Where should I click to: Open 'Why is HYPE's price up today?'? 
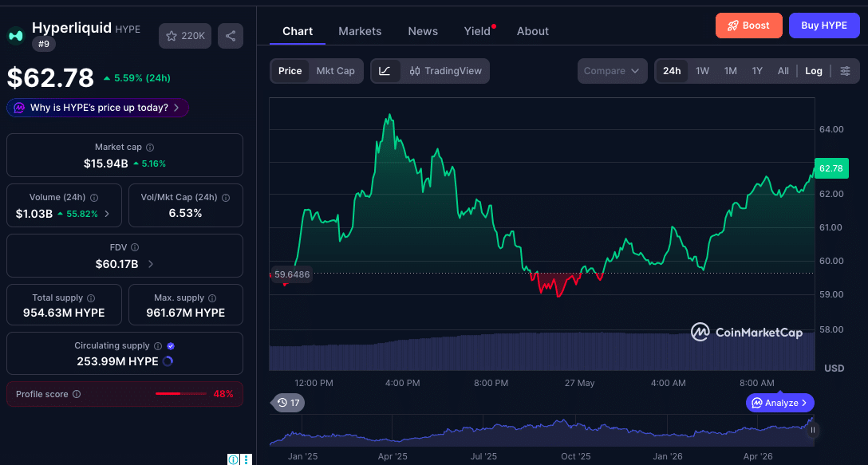98,108
